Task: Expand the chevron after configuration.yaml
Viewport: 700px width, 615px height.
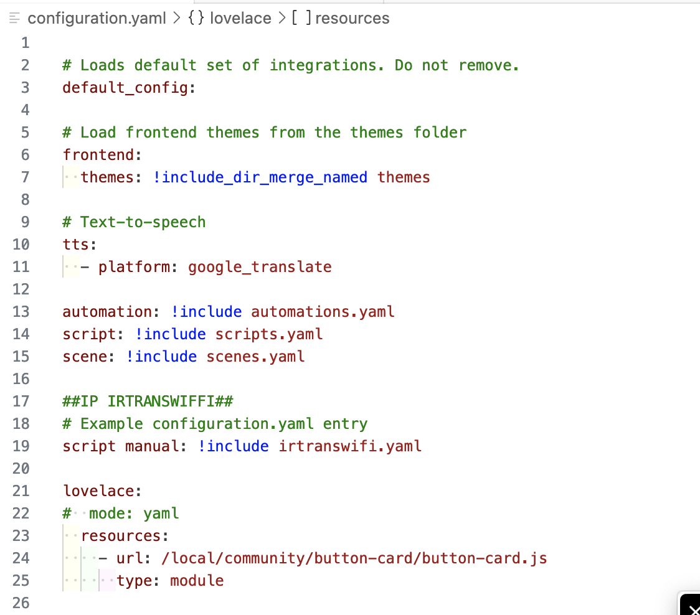Action: [177, 18]
